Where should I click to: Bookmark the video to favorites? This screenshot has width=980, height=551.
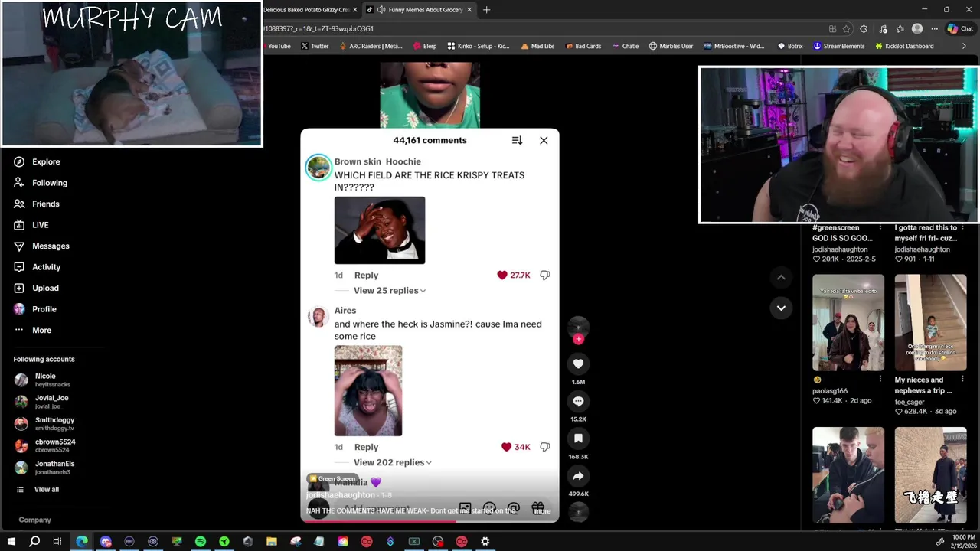(x=578, y=439)
